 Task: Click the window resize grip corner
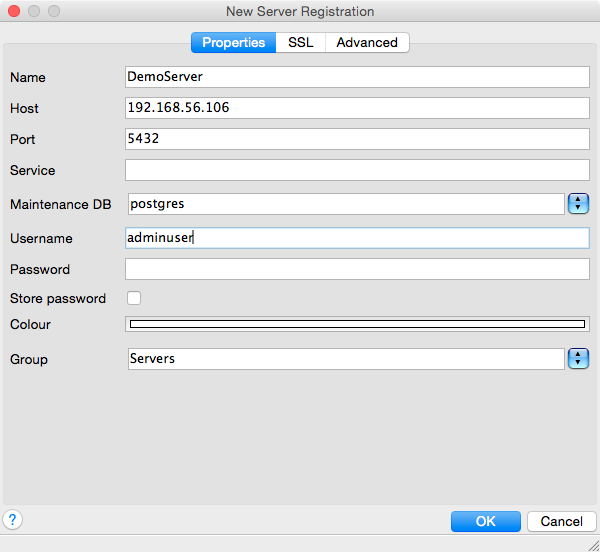click(594, 545)
